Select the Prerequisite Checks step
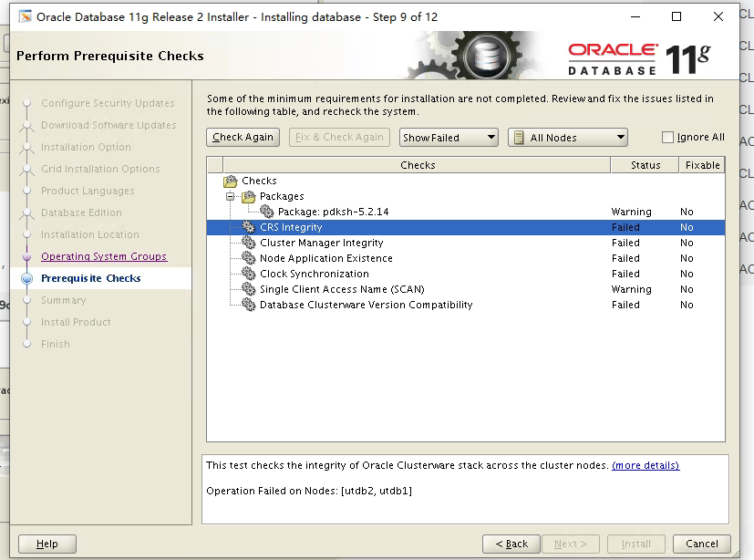This screenshot has height=560, width=754. coord(91,278)
